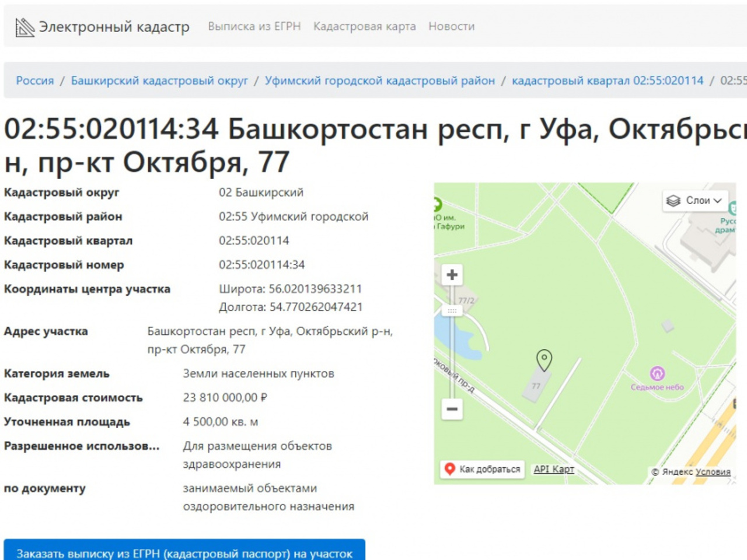747x560 pixels.
Task: Click the Электронный кадастр logo icon
Action: click(25, 27)
